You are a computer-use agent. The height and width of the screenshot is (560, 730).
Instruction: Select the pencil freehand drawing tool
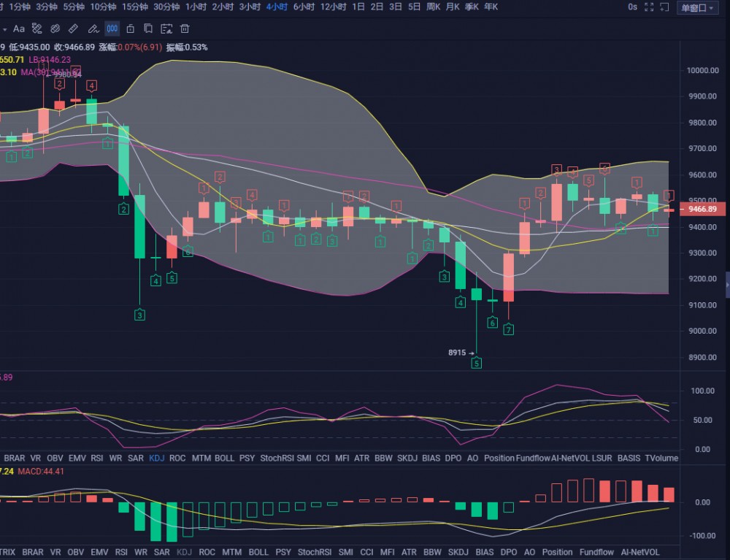[x=93, y=29]
